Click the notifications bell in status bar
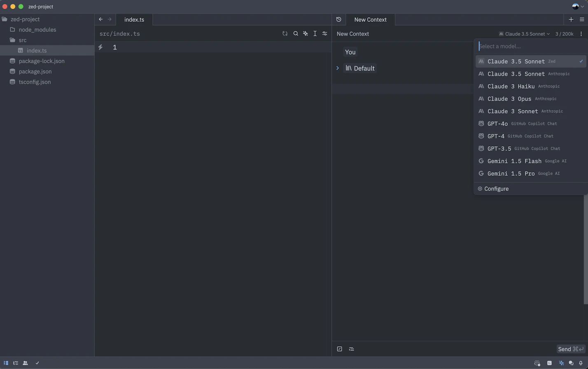Screen dimensions: 588x369 581,363
